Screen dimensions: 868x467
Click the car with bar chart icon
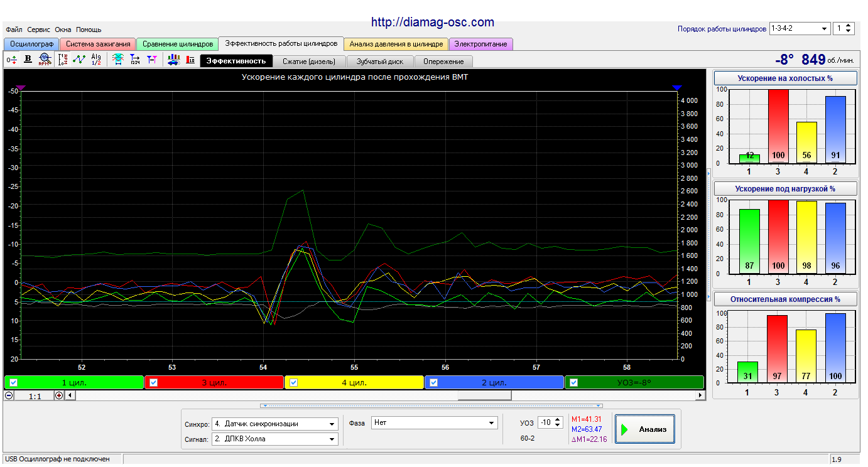tap(174, 60)
